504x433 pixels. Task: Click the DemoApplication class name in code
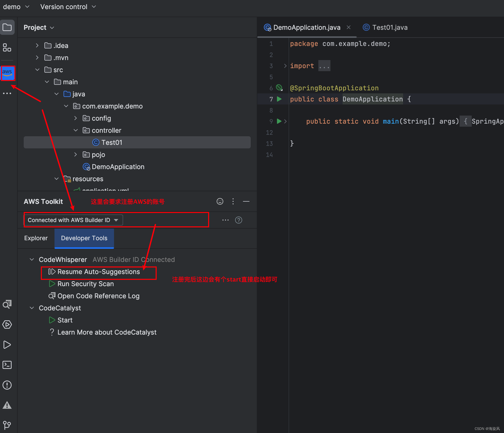(373, 99)
